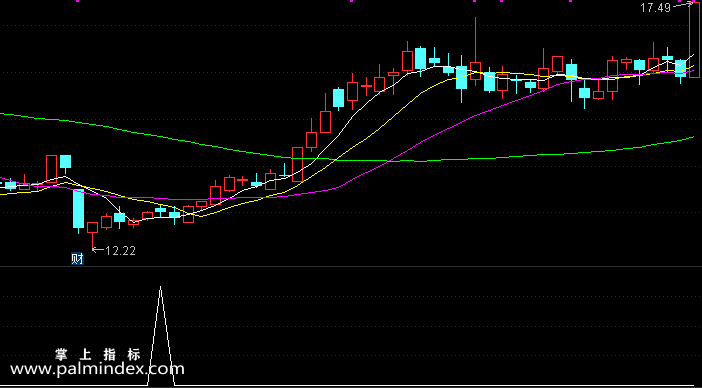Select the flat indicator baseline at bottom right

click(439, 385)
